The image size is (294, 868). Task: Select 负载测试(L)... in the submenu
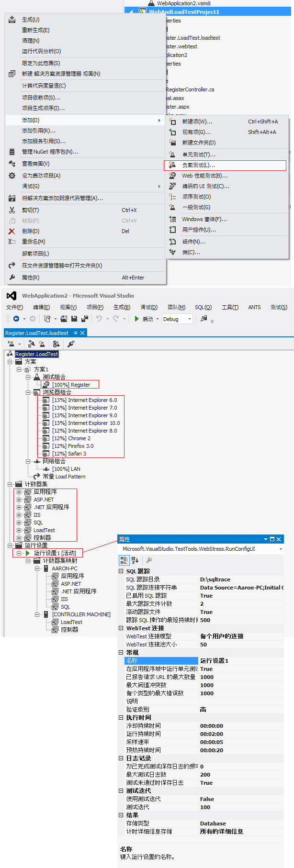225,165
